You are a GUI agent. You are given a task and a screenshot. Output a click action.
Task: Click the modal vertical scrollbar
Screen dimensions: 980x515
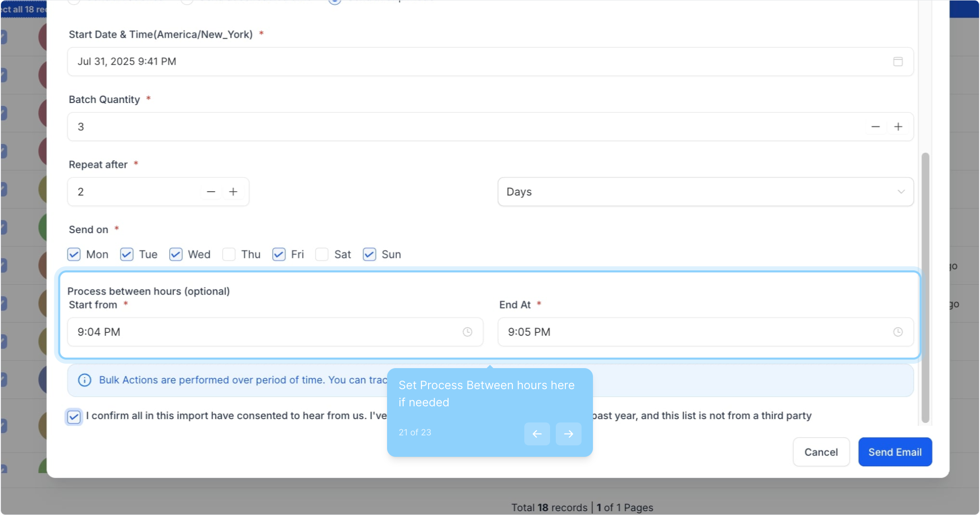click(x=925, y=286)
